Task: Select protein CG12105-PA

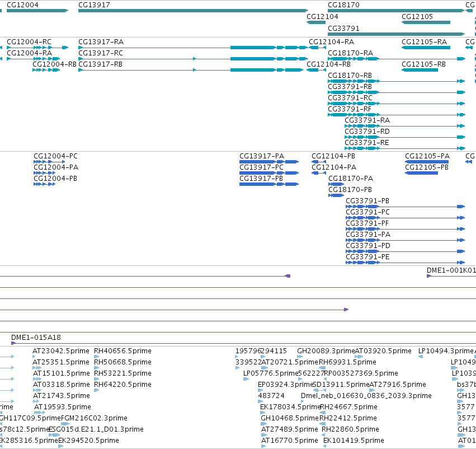Action: tap(427, 156)
